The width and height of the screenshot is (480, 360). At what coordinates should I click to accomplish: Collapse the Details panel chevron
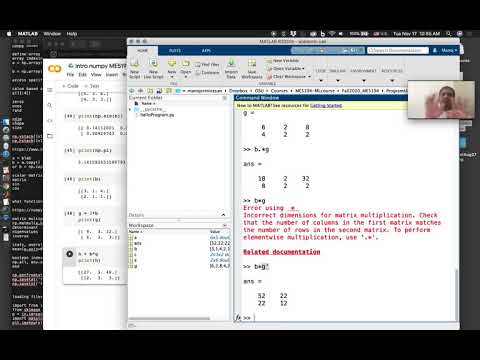tap(223, 215)
